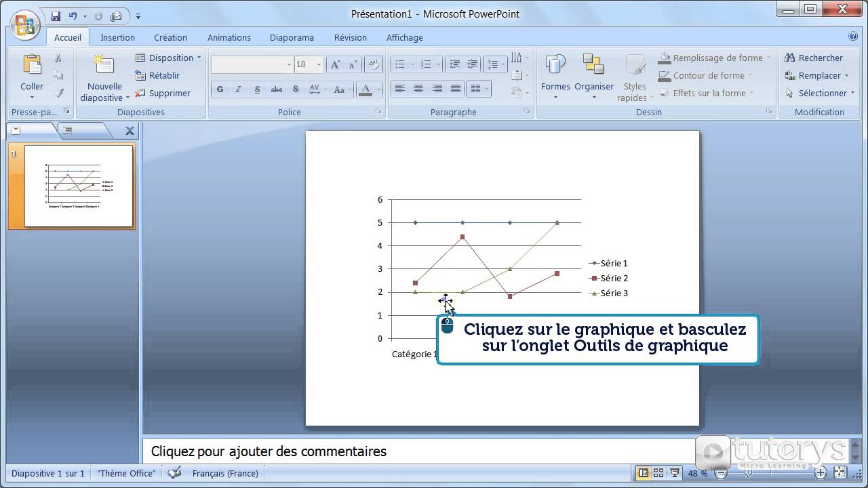Viewport: 868px width, 488px height.
Task: Click Rechercher binoculars find button
Action: 814,58
